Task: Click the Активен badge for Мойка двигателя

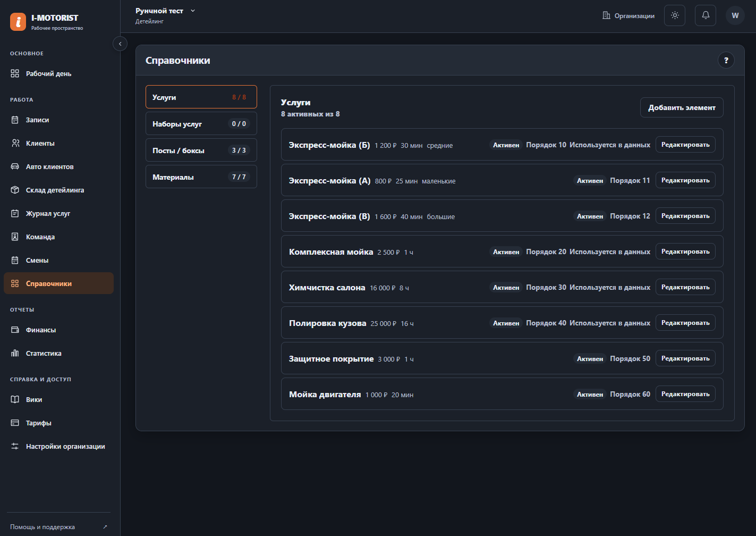Action: coord(590,394)
